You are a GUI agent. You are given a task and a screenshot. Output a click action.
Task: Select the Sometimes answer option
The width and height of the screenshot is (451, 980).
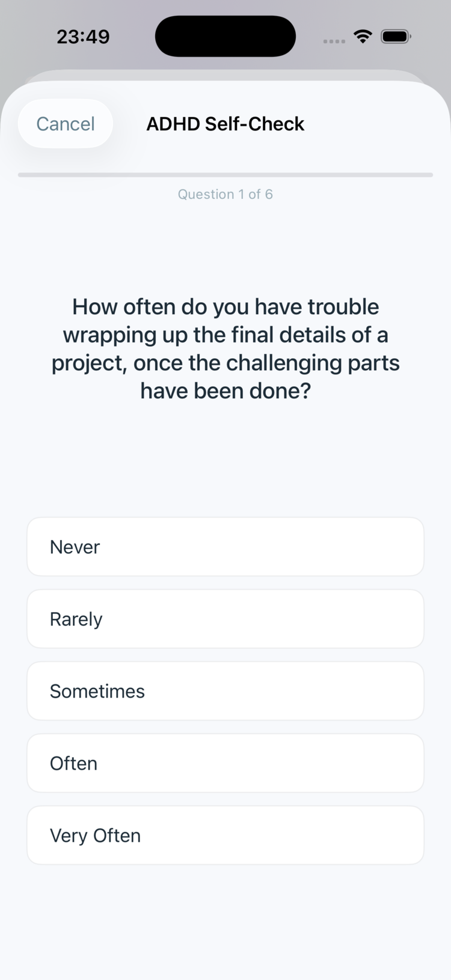226,691
